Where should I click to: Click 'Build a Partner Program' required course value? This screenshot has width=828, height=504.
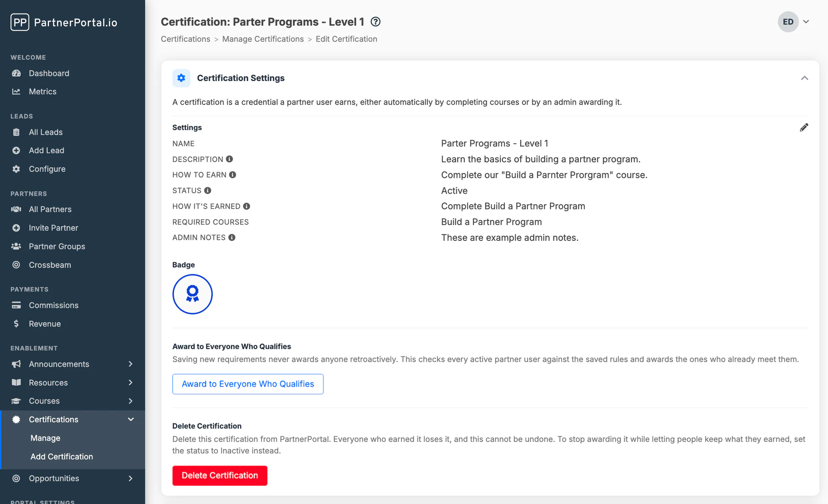pyautogui.click(x=491, y=222)
